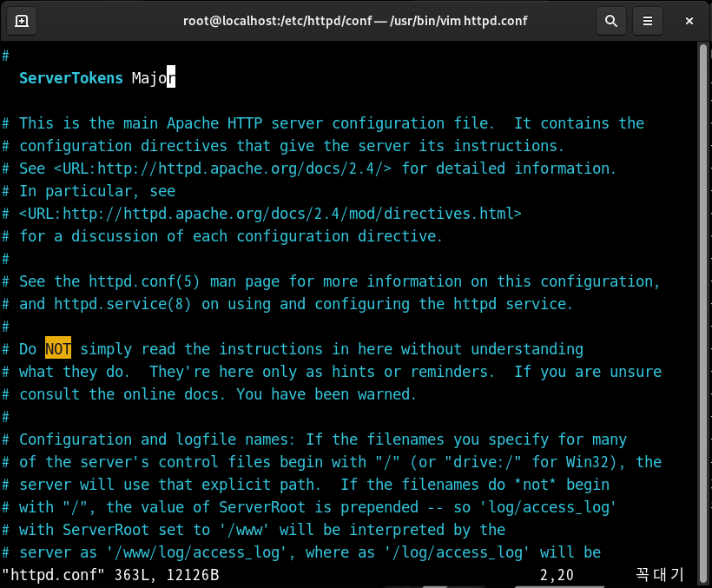
Task: Click the status text '"httpd.conf" 363L, 12126B'
Action: click(110, 575)
